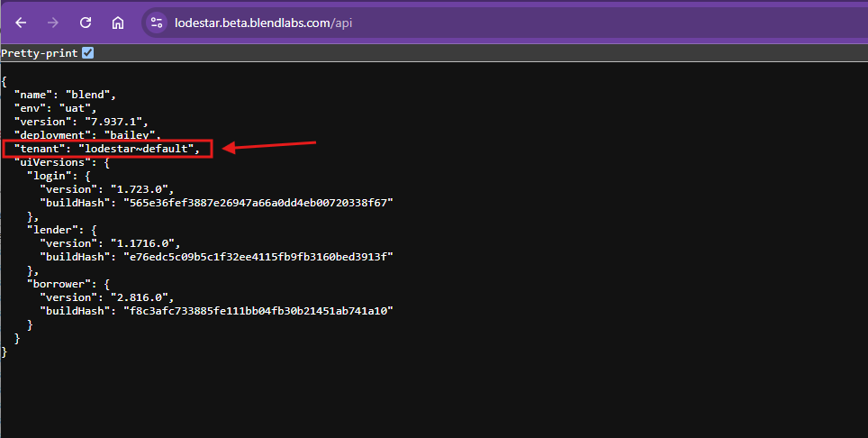Focus the address bar URL lodestar.beta.blendlabs.com/api
Viewport: 868px width, 438px height.
click(264, 23)
